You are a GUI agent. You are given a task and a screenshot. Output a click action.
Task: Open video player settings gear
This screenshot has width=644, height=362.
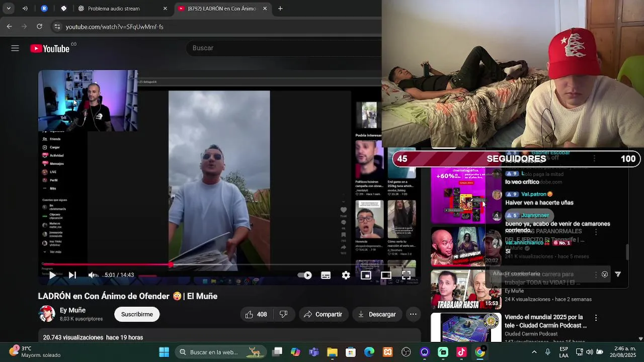coord(346,275)
